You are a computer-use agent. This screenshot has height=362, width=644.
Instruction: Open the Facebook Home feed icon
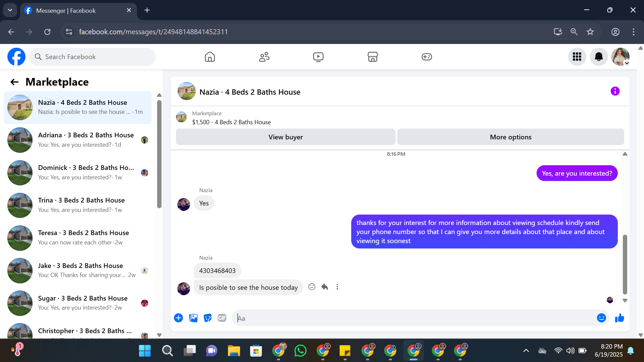(210, 57)
